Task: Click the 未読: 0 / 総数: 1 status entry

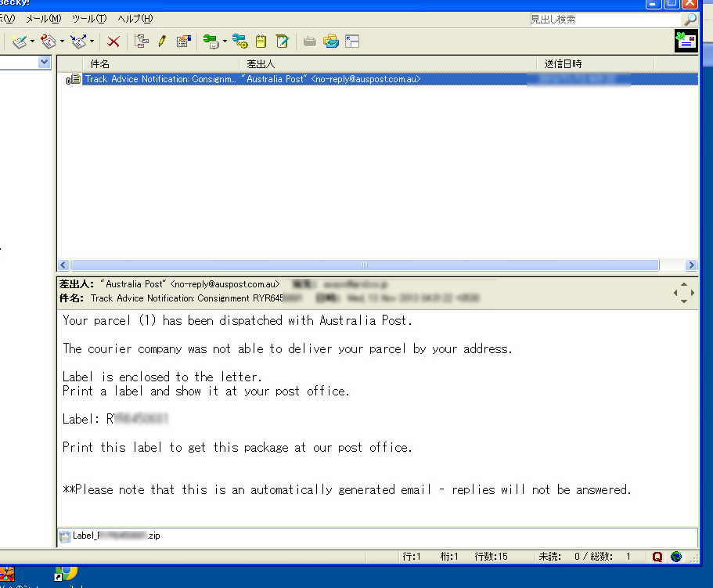Action: pyautogui.click(x=585, y=557)
